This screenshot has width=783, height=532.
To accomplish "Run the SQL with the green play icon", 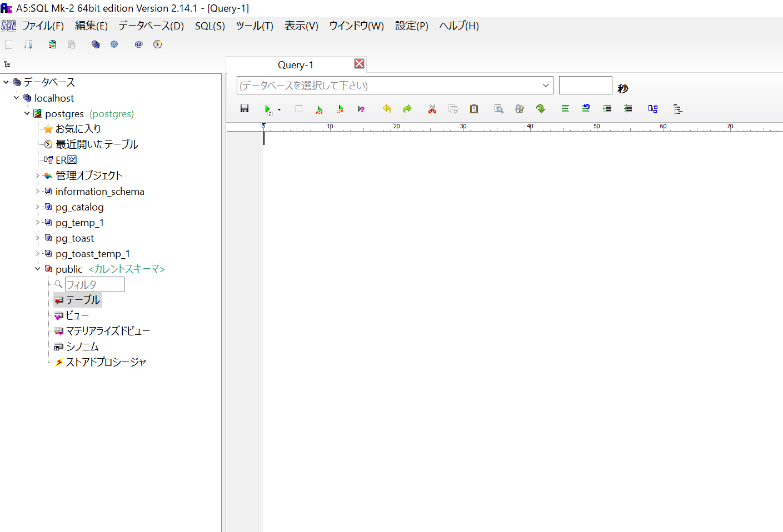I will 268,109.
